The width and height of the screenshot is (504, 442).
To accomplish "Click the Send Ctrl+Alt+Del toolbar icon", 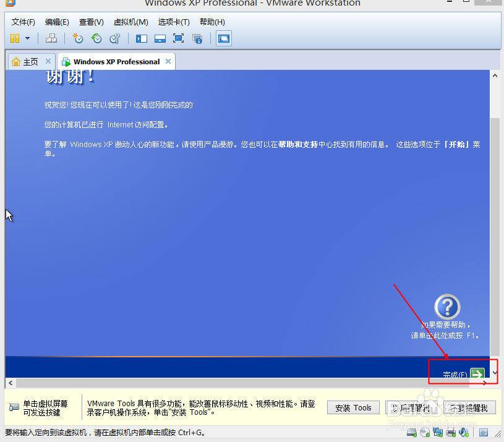I will 51,38.
